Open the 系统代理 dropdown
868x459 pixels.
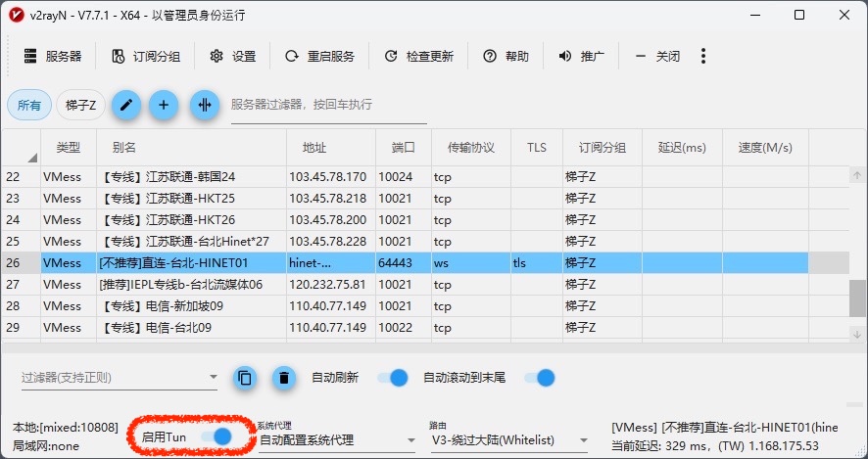pyautogui.click(x=336, y=440)
